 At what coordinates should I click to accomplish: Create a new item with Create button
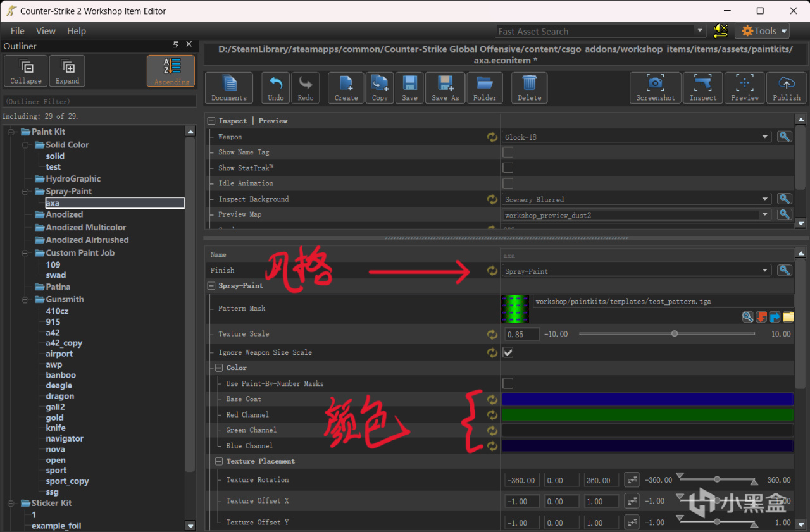346,88
